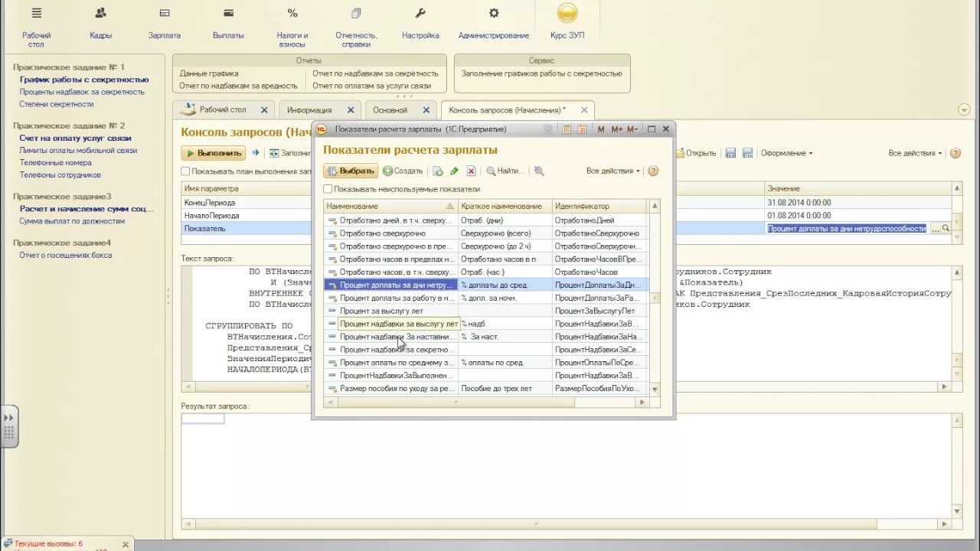Expand tab list arrow at right
980x551 pixels.
964,110
